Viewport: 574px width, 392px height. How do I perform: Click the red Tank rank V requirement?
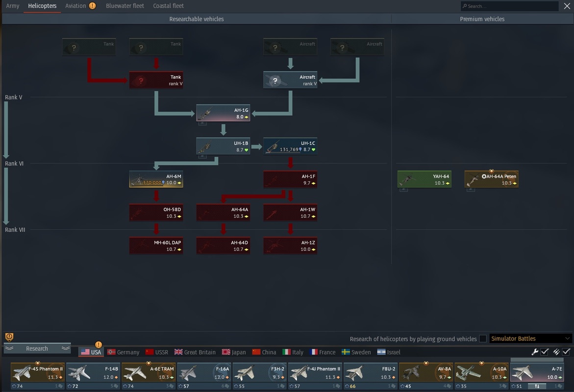pos(156,80)
